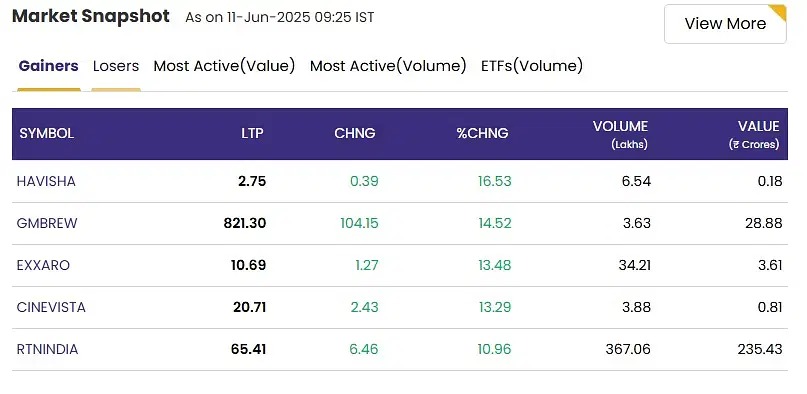The height and width of the screenshot is (394, 807).
Task: Open the Most Active(Volume) tab
Action: click(388, 66)
